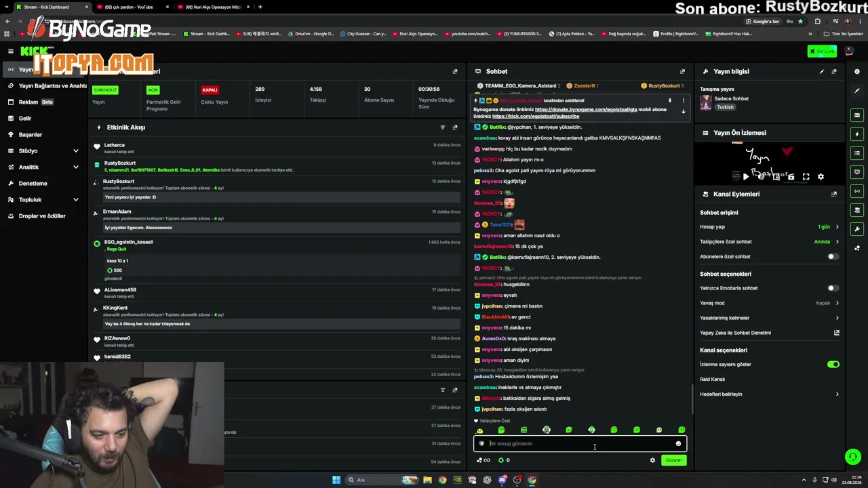The height and width of the screenshot is (488, 868).
Task: Pop out the Kanal Eylemleri panel
Action: point(834,194)
